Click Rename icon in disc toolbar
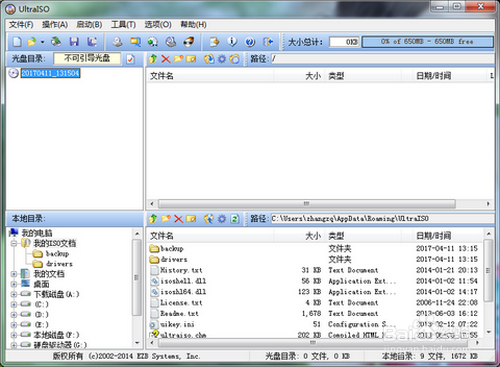The width and height of the screenshot is (500, 367). tap(191, 59)
